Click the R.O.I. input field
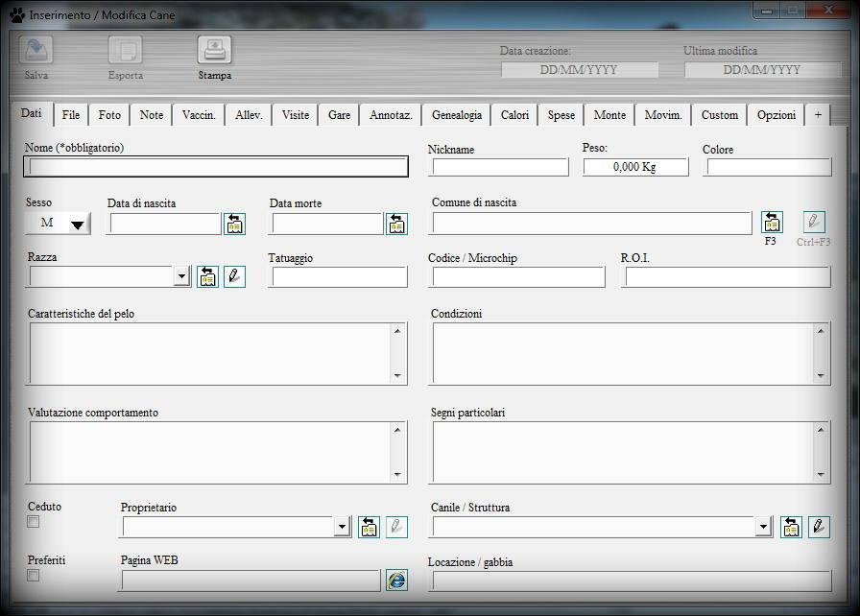 (728, 276)
